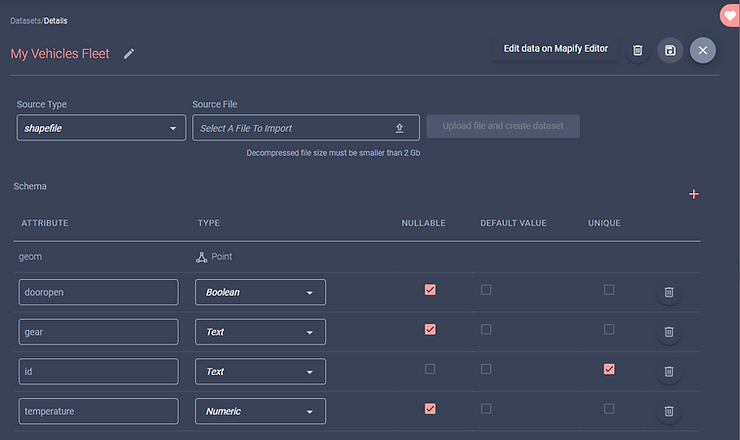
Task: Save the dataset with floppy disk icon
Action: tap(670, 50)
